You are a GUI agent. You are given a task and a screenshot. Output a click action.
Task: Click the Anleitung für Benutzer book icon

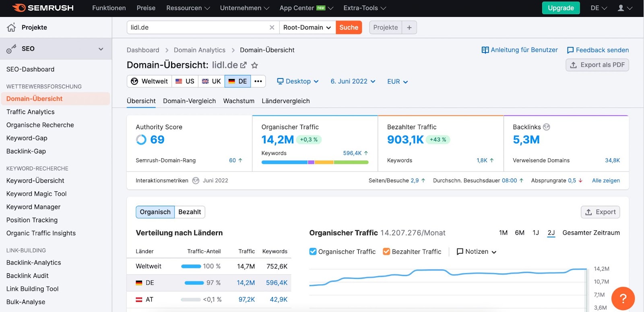click(485, 50)
